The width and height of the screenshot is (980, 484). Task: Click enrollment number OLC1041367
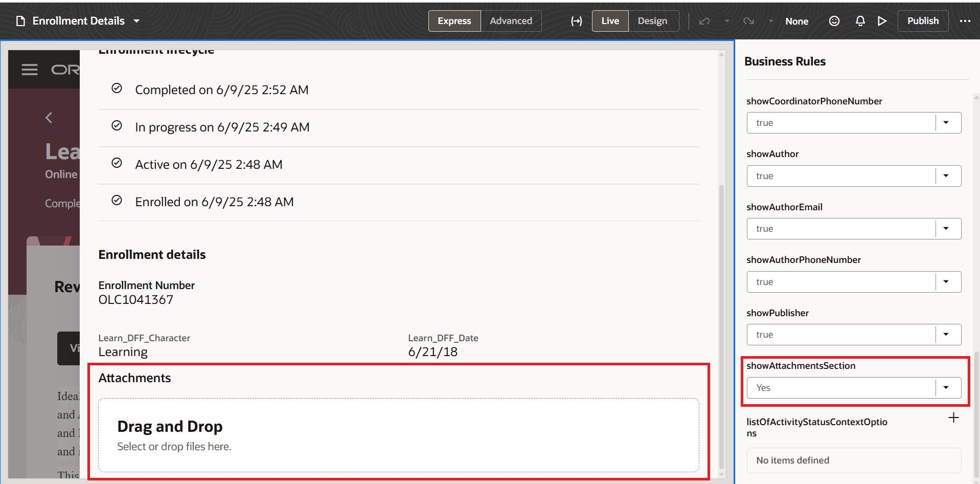(x=135, y=300)
